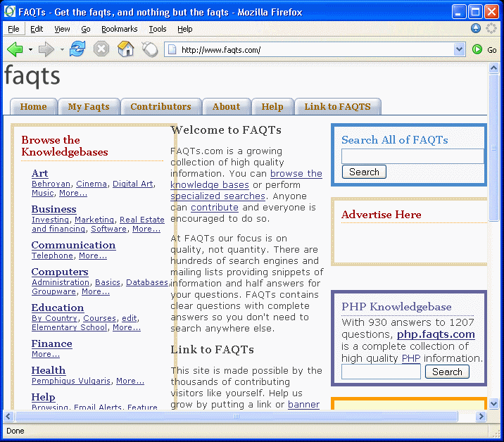Click the page icon in address bar
The image size is (504, 442).
tap(172, 50)
